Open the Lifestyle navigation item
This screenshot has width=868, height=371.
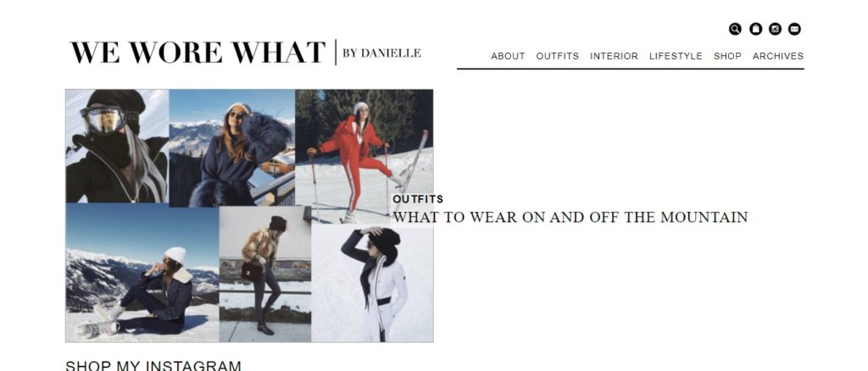[676, 56]
